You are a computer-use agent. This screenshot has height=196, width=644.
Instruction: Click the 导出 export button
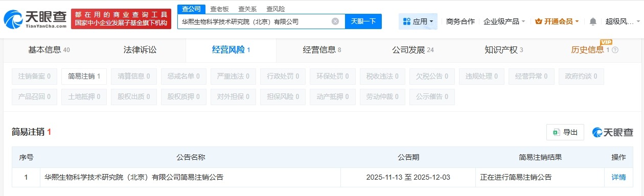(x=565, y=132)
